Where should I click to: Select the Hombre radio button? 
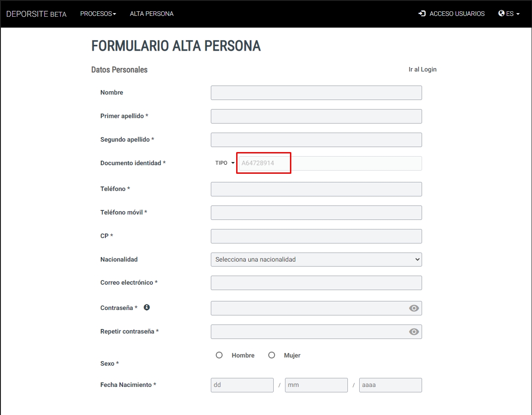pos(219,355)
